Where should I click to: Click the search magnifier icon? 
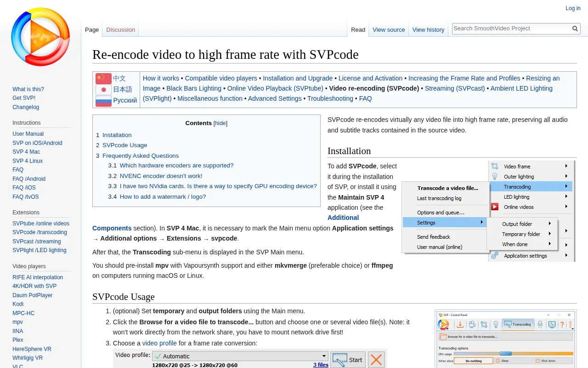tap(575, 29)
